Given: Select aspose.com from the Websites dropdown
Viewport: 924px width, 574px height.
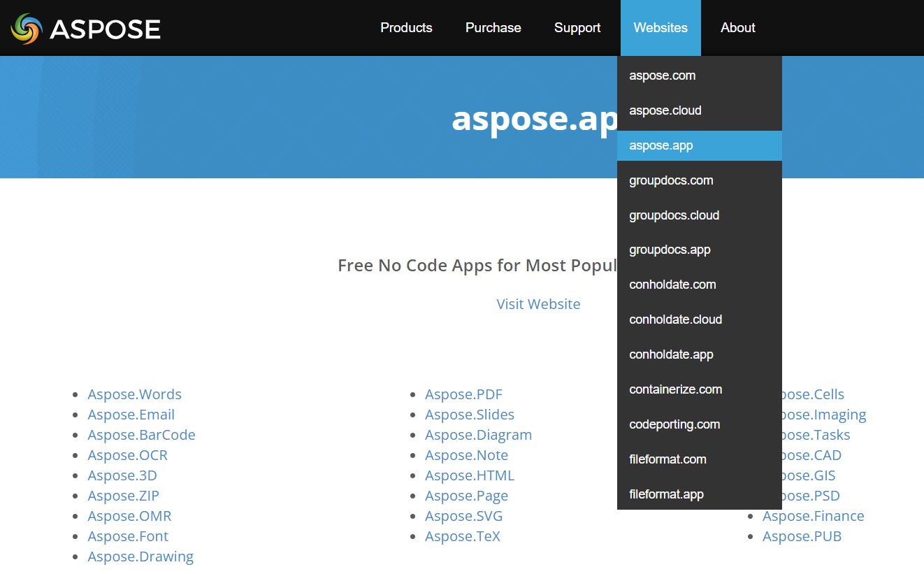Looking at the screenshot, I should tap(662, 76).
